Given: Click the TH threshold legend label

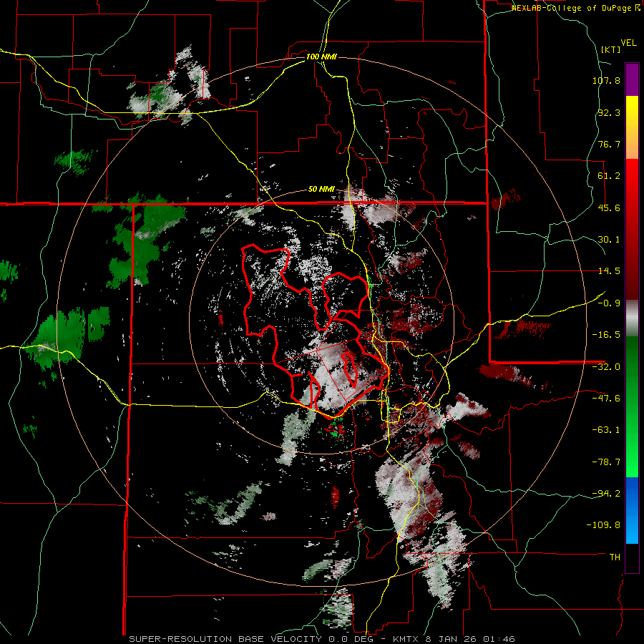Looking at the screenshot, I should pos(615,557).
